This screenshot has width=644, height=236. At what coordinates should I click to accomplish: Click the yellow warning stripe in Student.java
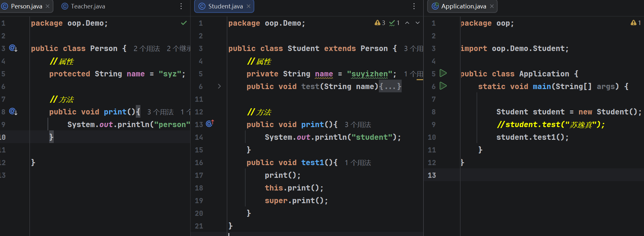point(420,80)
